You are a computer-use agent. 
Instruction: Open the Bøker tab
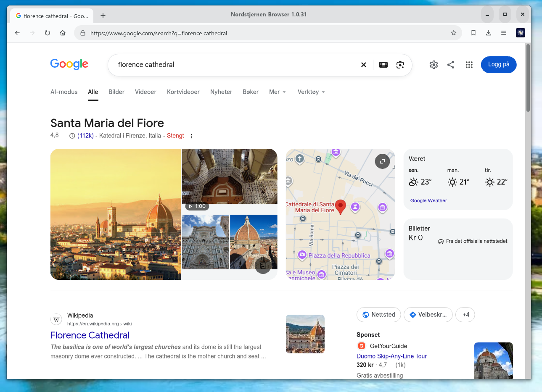pyautogui.click(x=251, y=92)
